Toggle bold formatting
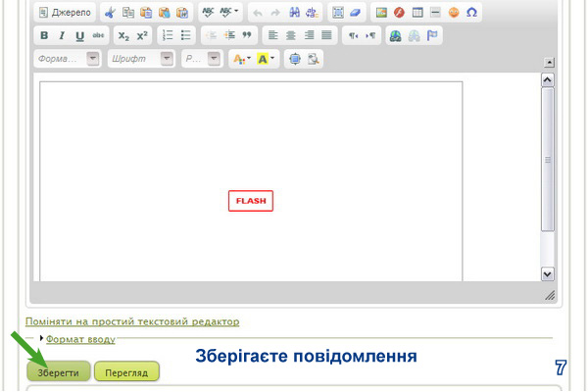 click(44, 35)
